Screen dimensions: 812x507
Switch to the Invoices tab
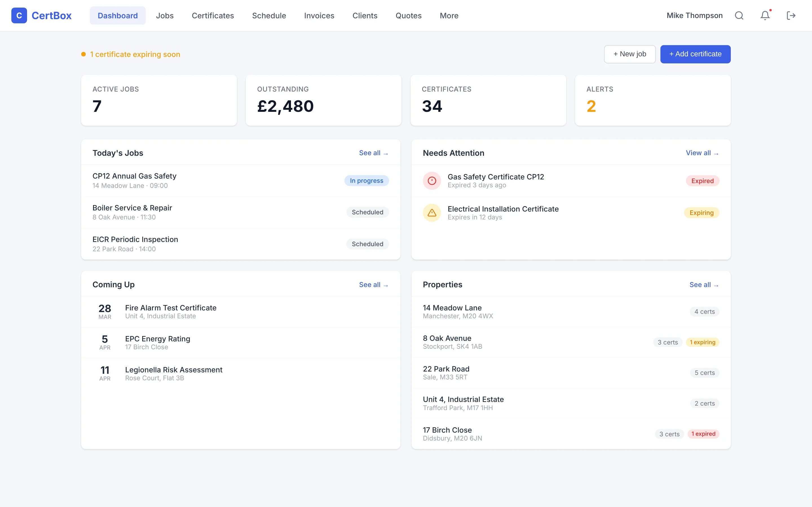click(319, 15)
